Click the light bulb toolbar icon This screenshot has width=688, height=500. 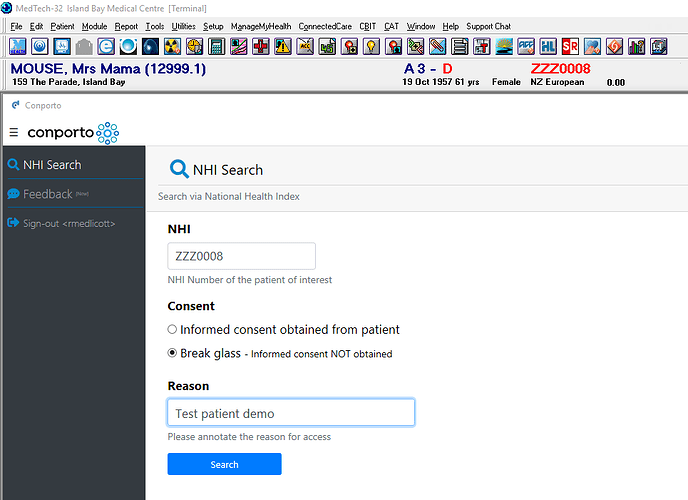pyautogui.click(x=370, y=46)
